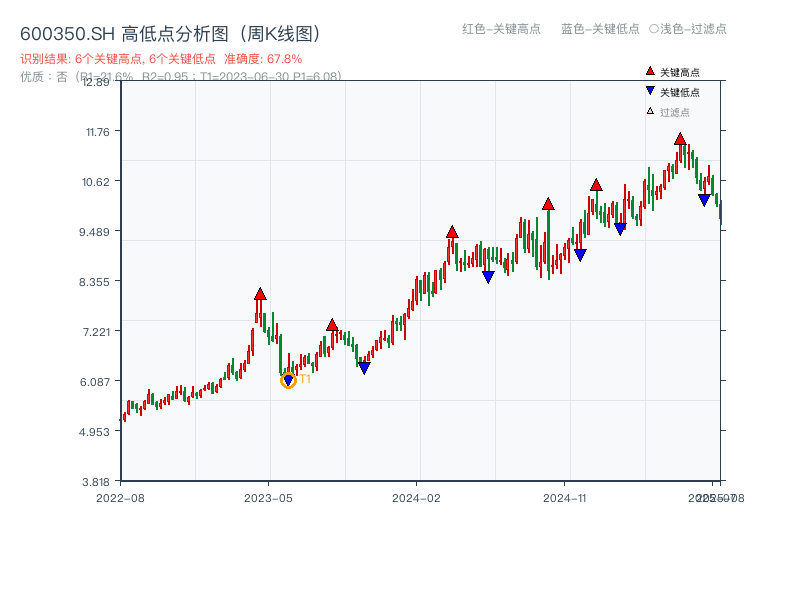Click the 10.62 y-axis label
The width and height of the screenshot is (800, 600).
coord(96,182)
